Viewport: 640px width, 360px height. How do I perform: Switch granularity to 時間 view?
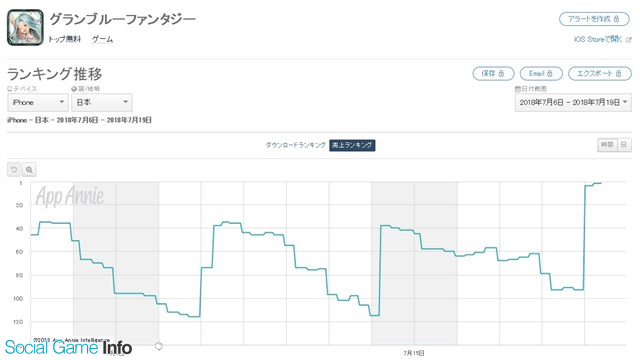click(x=607, y=145)
